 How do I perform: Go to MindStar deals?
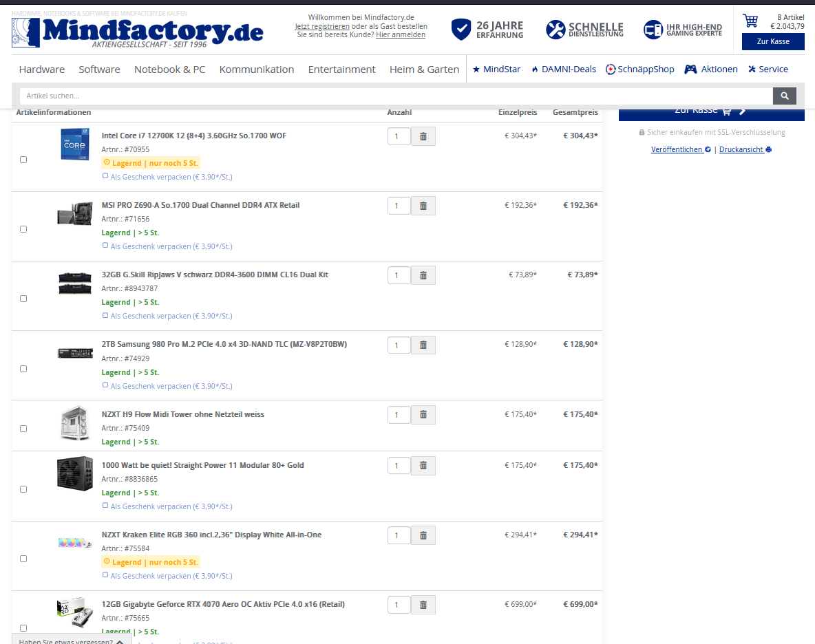[x=496, y=69]
